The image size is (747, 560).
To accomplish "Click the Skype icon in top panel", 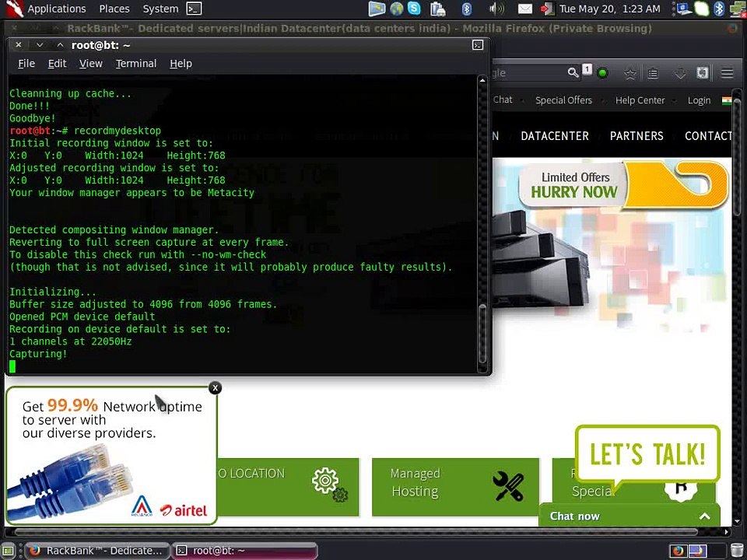I will [414, 9].
